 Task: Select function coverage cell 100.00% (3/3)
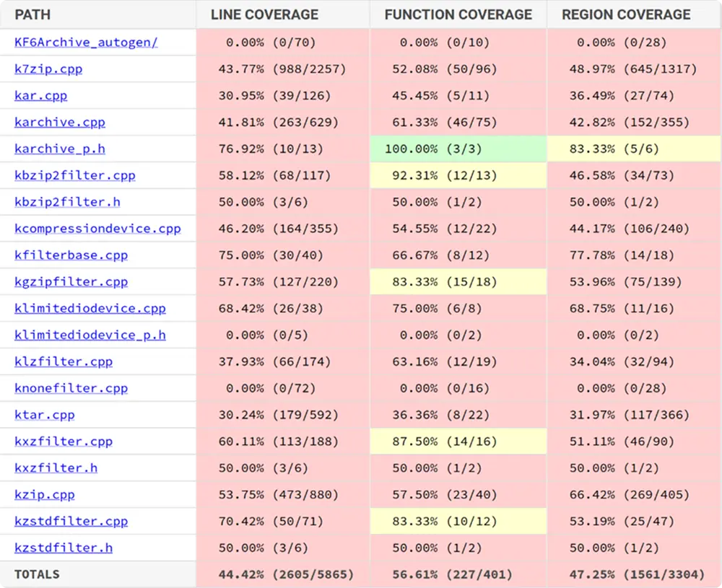(x=458, y=149)
